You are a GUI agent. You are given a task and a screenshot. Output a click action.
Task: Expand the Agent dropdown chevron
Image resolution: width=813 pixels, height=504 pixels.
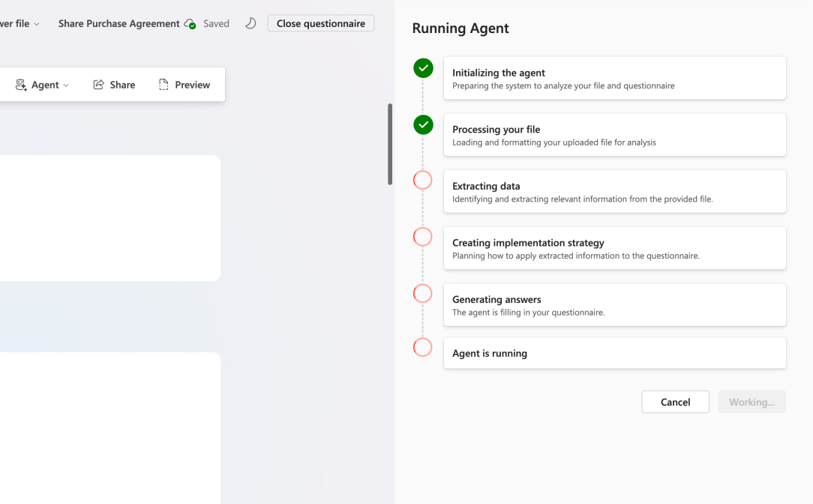[66, 85]
